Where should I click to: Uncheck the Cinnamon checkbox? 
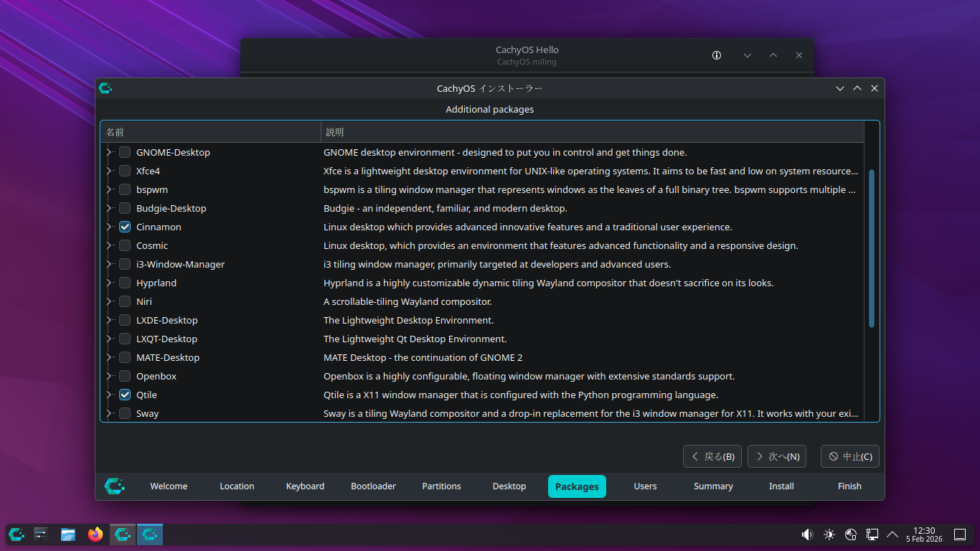[x=125, y=227]
